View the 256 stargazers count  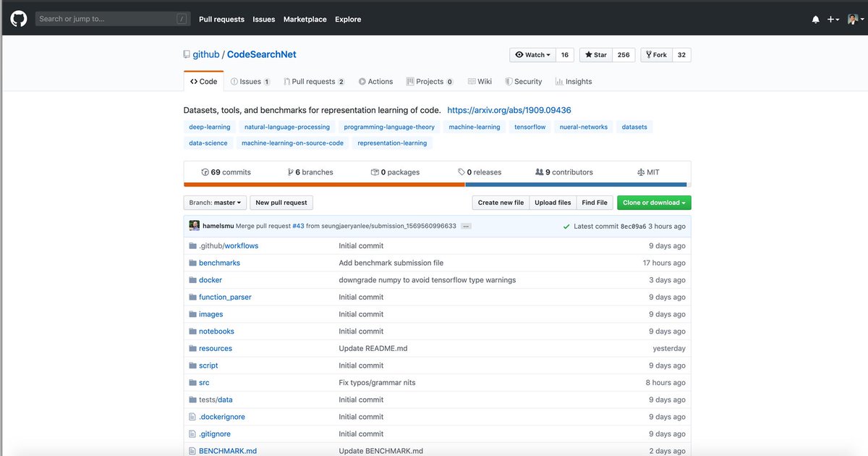624,55
